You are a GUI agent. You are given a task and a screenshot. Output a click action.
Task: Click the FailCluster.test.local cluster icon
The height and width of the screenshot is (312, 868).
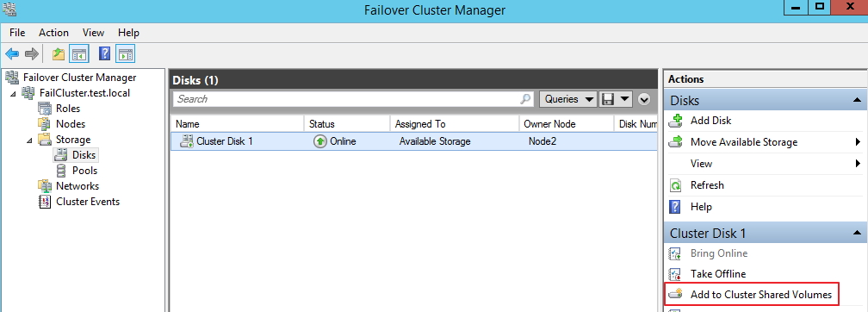tap(28, 93)
